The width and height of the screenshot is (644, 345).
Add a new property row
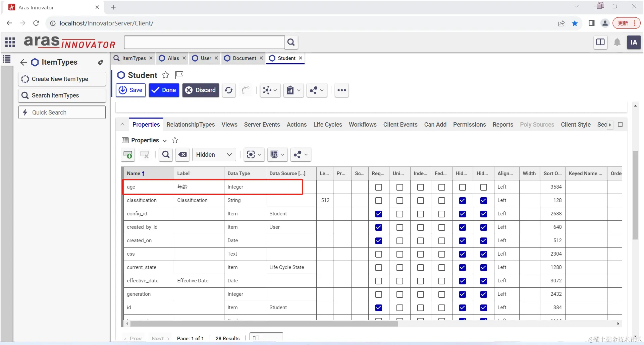click(128, 154)
